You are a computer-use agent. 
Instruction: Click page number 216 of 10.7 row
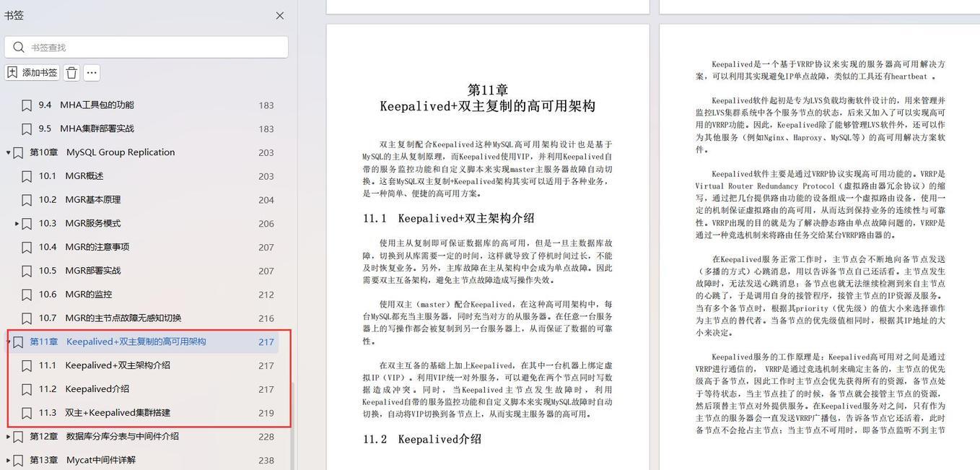[266, 318]
